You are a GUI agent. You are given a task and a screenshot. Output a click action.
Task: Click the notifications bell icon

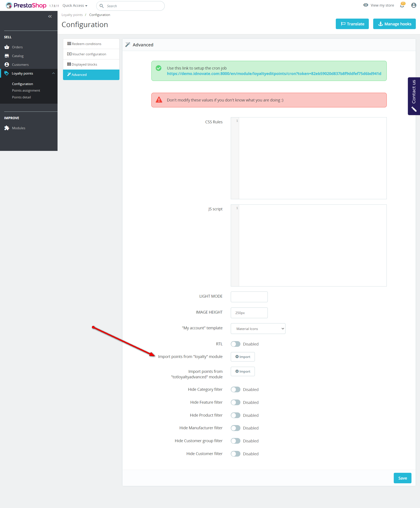point(402,5)
